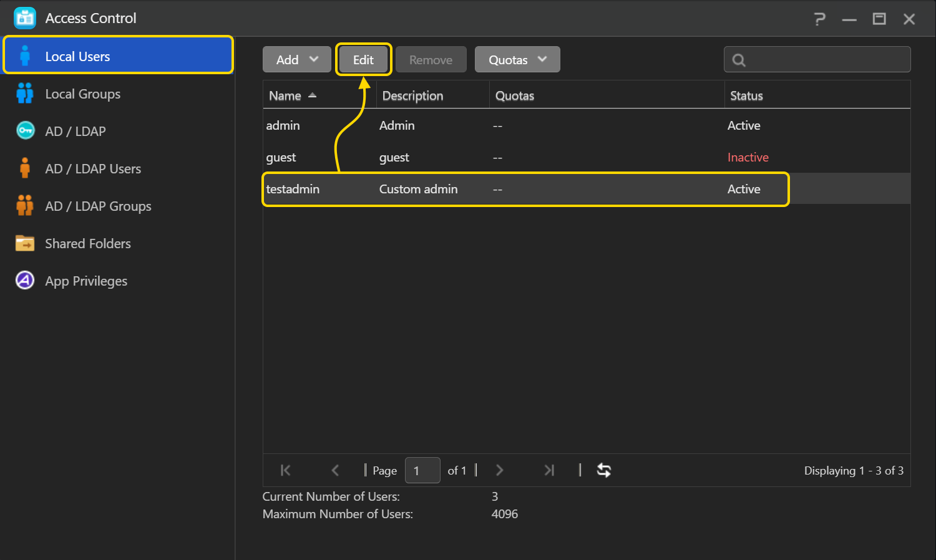Screen dimensions: 936x560
Task: Jump to the first page arrow
Action: coord(286,470)
